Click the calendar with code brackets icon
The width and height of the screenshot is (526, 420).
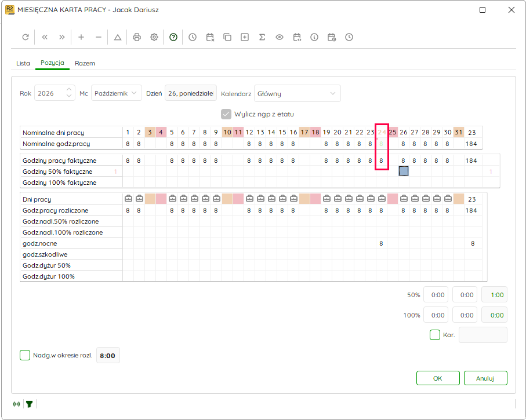297,37
